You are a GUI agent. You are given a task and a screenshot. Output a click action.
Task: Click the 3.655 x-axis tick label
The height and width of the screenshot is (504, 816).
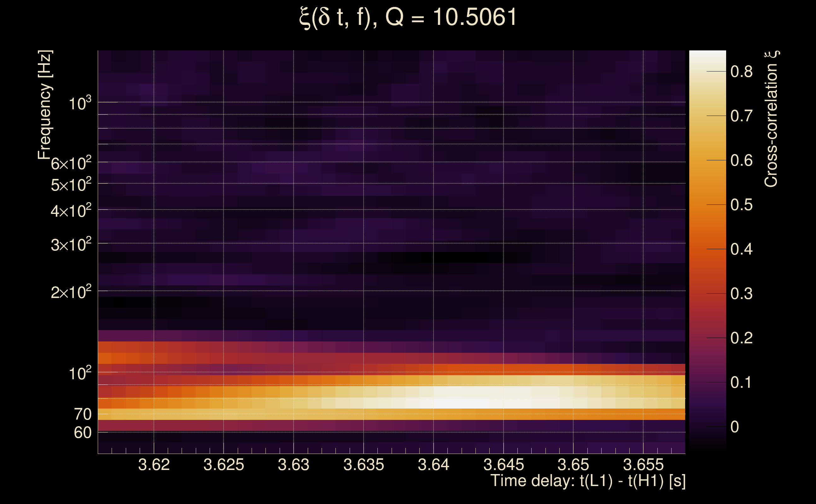click(643, 465)
